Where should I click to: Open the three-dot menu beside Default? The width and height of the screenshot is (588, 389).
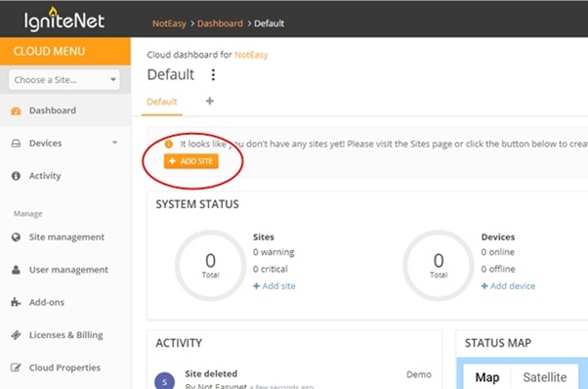[213, 75]
